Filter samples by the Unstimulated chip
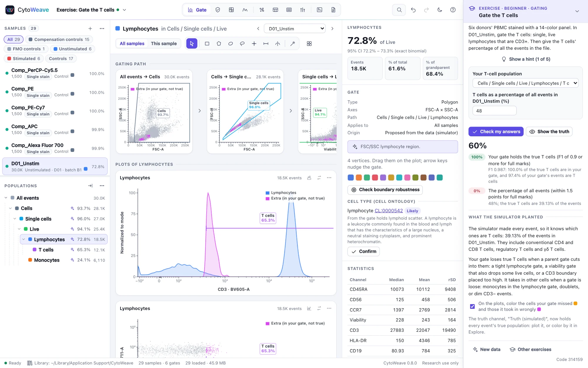Screen dimensions: 588x368 point(72,49)
